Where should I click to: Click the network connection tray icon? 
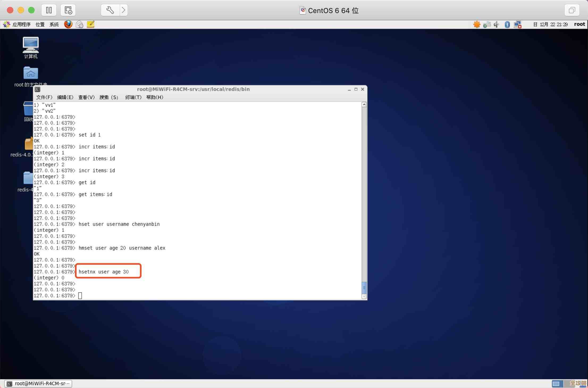coord(517,24)
